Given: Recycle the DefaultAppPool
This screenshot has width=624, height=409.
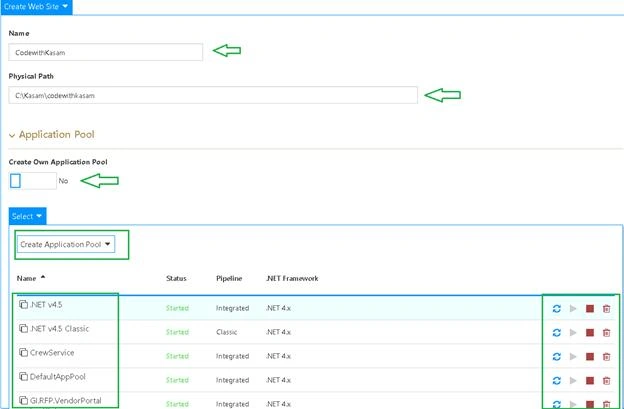Looking at the screenshot, I should (557, 380).
